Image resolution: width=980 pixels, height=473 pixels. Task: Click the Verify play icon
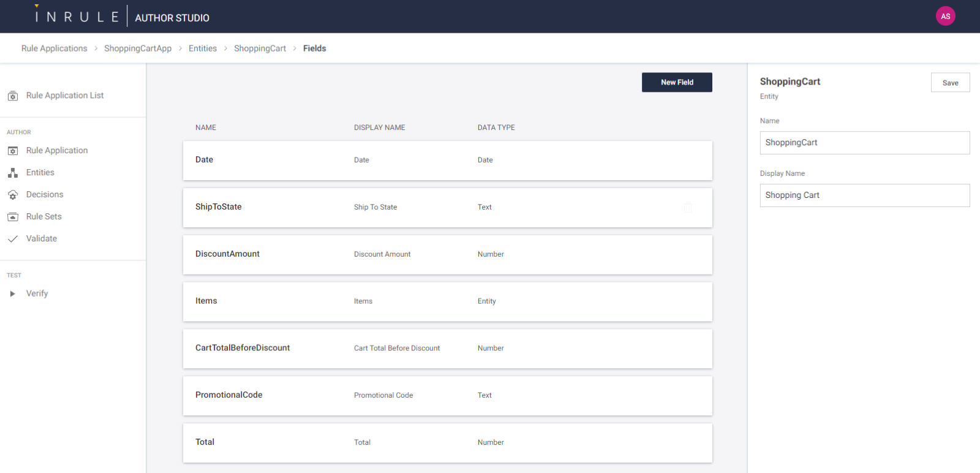tap(13, 294)
